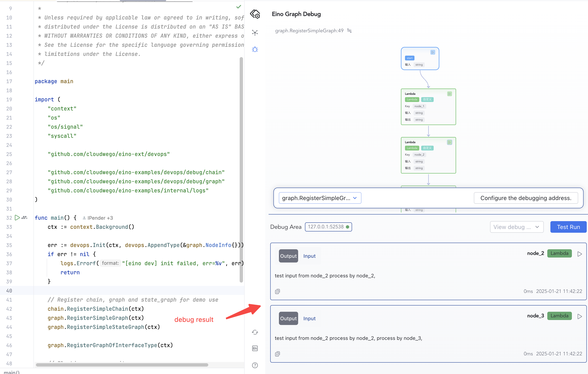Open the graph.RegisterSimpleGr... dropdown
Viewport: 588px width, 374px height.
320,198
